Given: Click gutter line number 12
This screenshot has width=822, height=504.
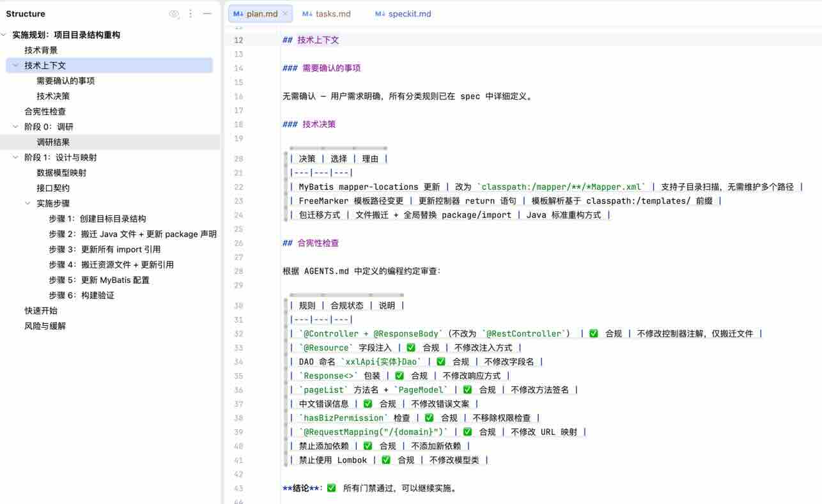Looking at the screenshot, I should click(238, 40).
